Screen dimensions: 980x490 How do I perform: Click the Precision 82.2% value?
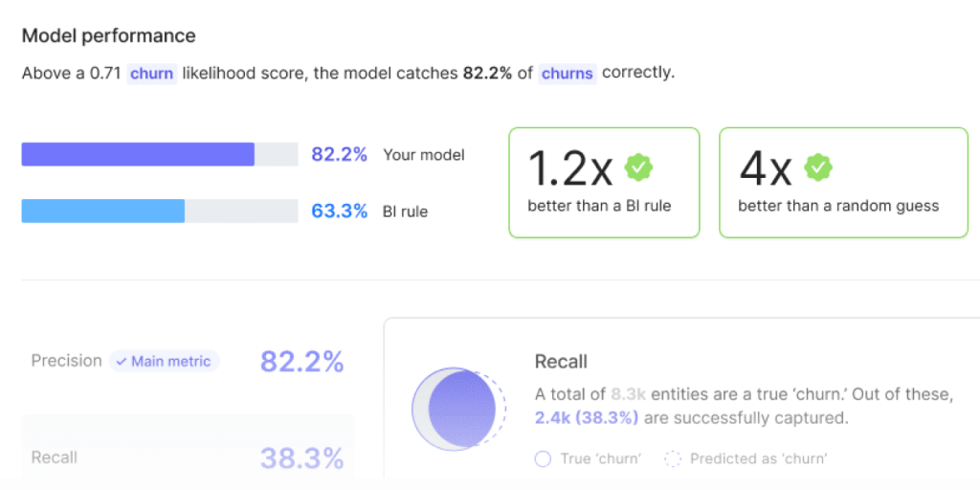tap(301, 362)
